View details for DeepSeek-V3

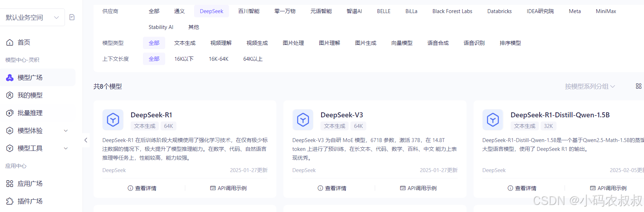(x=332, y=188)
